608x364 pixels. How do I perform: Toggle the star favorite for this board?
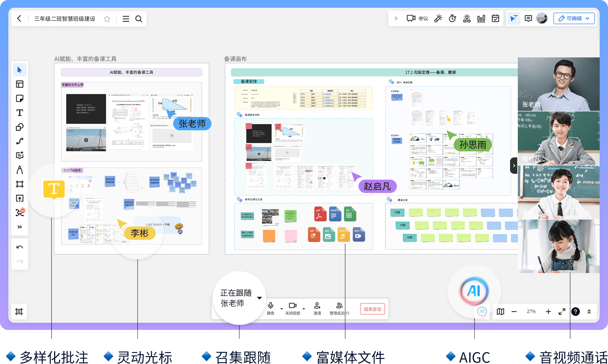pyautogui.click(x=107, y=19)
